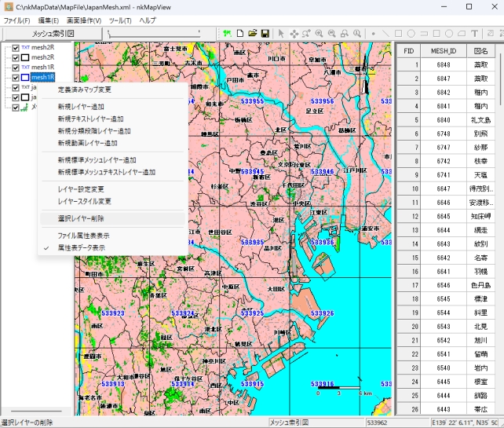The width and height of the screenshot is (504, 428).
Task: Click the メッシュ索引図 button
Action: pos(53,35)
